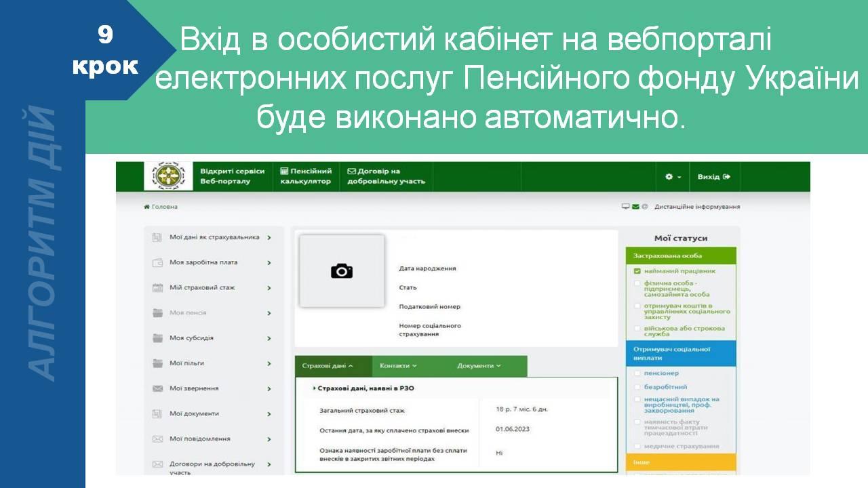The image size is (868, 488).
Task: Go to Головна breadcrumb
Action: point(164,207)
